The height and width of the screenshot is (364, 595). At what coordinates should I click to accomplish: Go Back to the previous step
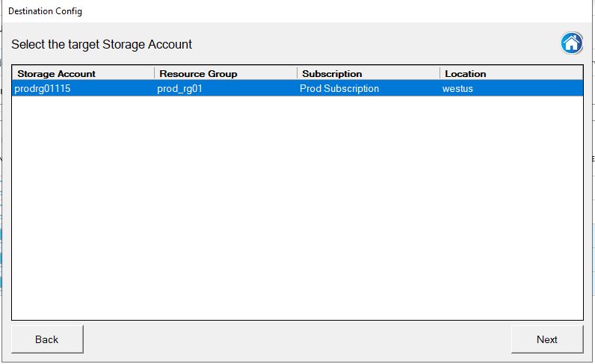pos(47,339)
